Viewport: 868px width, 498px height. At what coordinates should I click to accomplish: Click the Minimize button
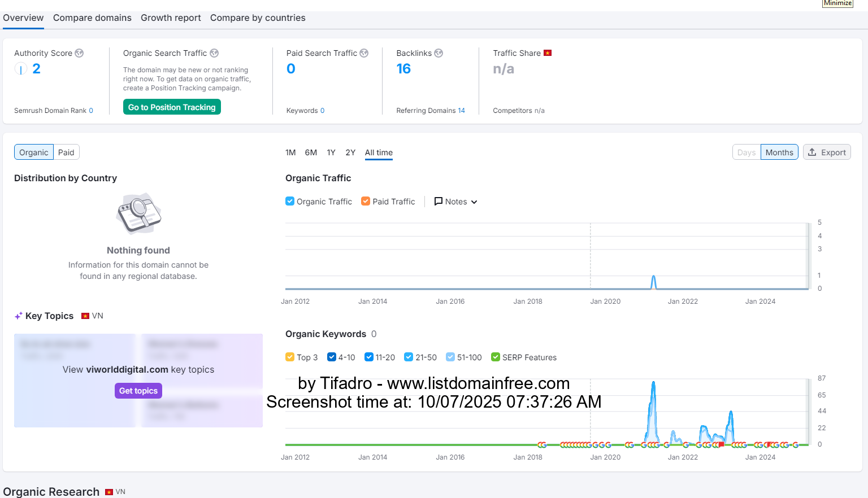pos(837,3)
